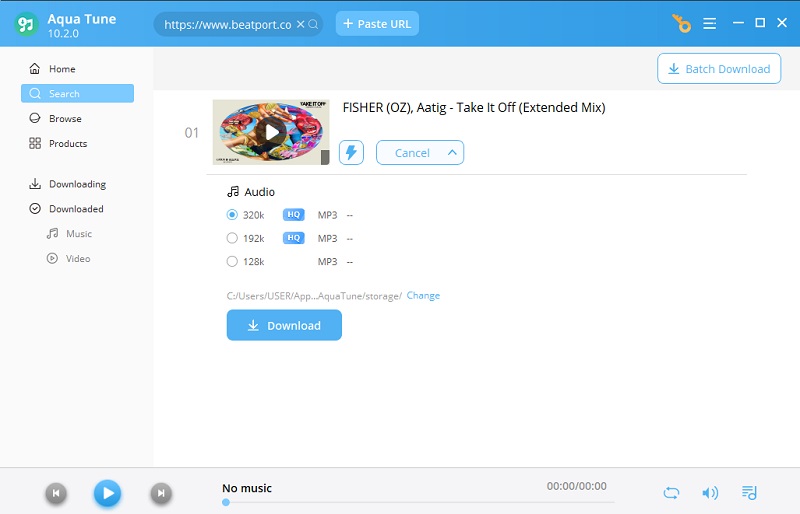This screenshot has height=514, width=800.
Task: Click the version 10.2.0 text
Action: [x=63, y=34]
